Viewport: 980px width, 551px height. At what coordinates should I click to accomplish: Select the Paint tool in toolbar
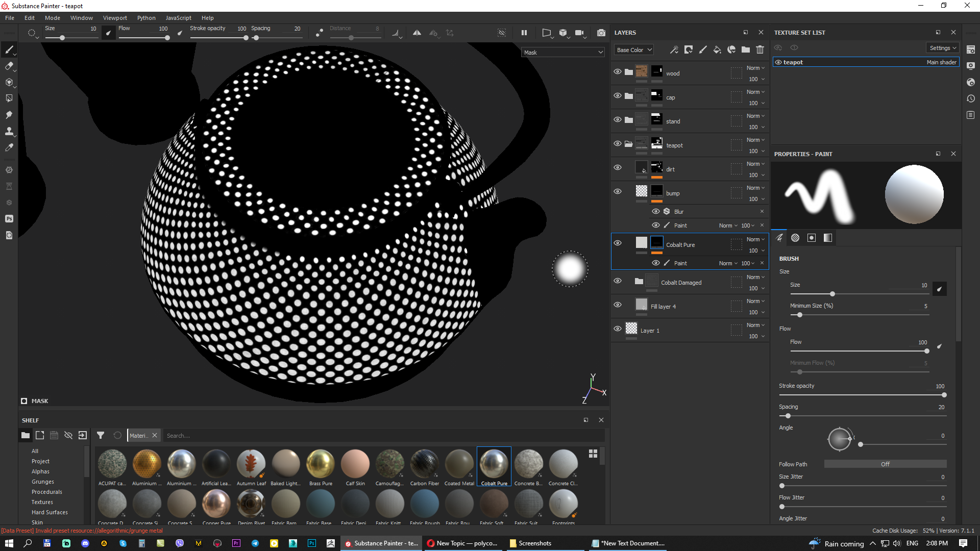[x=9, y=50]
